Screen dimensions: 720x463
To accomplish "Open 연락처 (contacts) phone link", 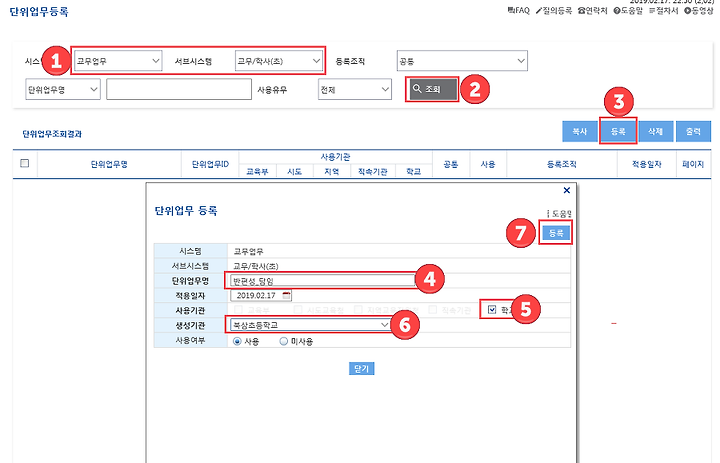I will (593, 10).
